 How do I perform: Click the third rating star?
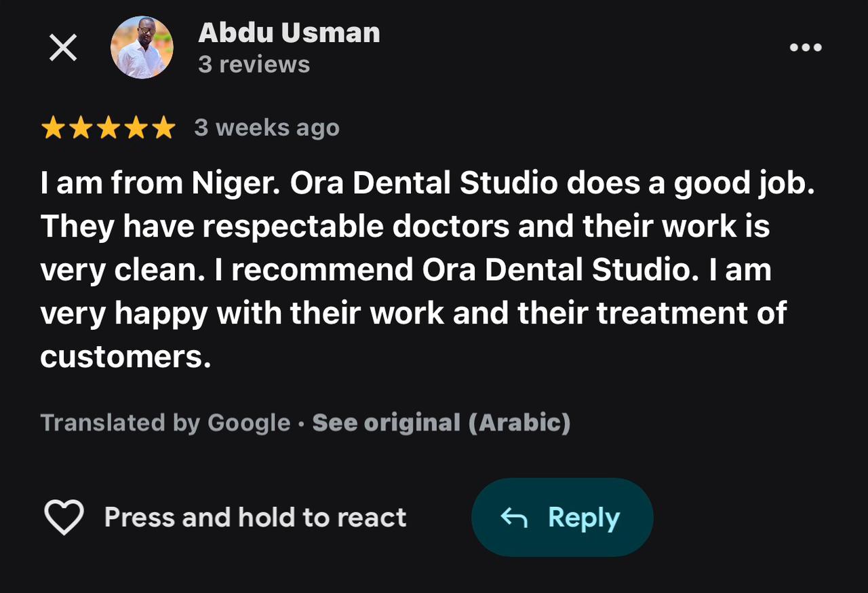[108, 128]
